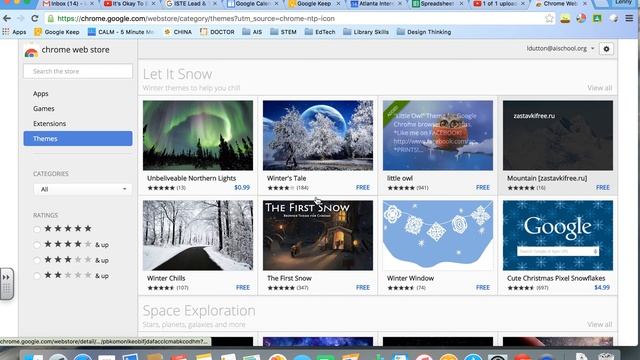Open Google Keep bookmark
640x360 pixels.
(x=57, y=32)
